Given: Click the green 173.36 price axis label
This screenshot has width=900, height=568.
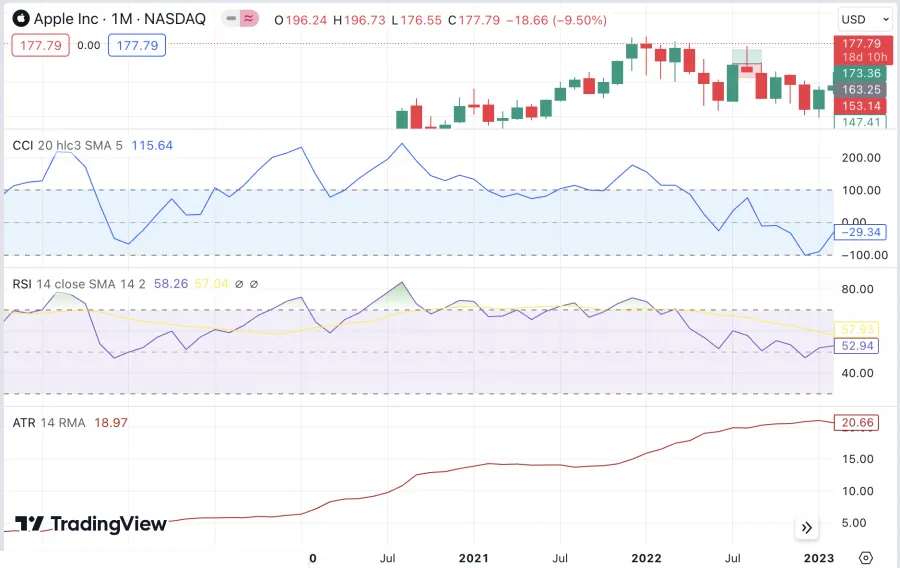Looking at the screenshot, I should click(860, 74).
